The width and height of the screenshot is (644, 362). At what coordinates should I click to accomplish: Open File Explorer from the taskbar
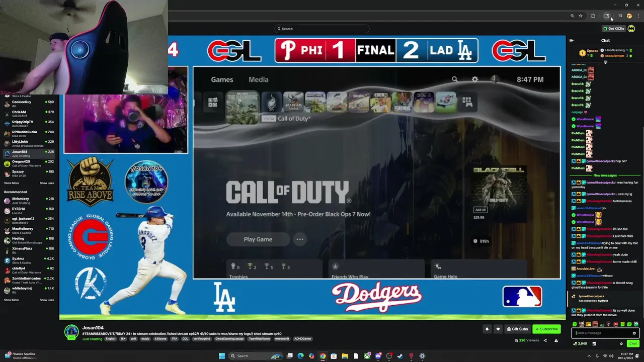coord(345,356)
